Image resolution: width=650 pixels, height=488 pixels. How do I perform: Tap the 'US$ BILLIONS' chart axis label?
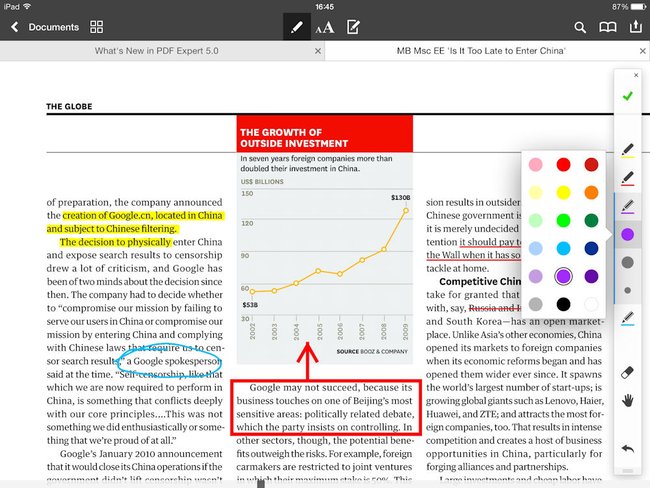point(262,182)
